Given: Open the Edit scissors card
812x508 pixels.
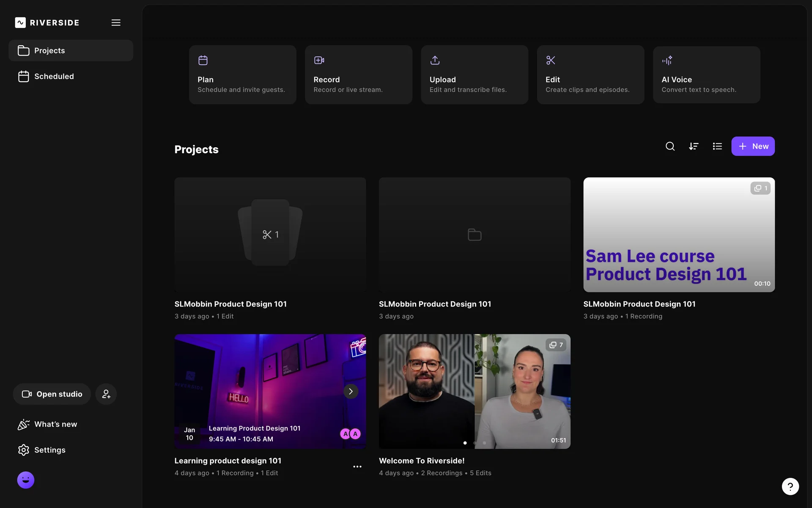Looking at the screenshot, I should 551,61.
